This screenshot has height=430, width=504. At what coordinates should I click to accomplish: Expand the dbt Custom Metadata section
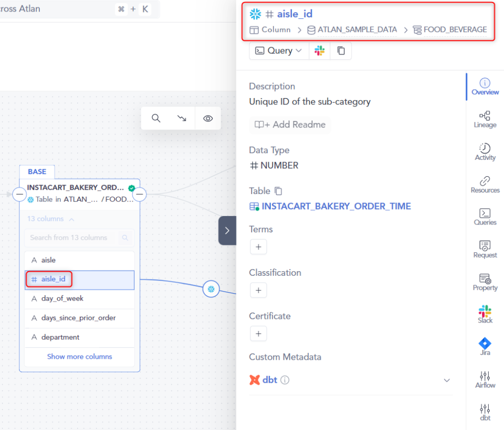447,380
